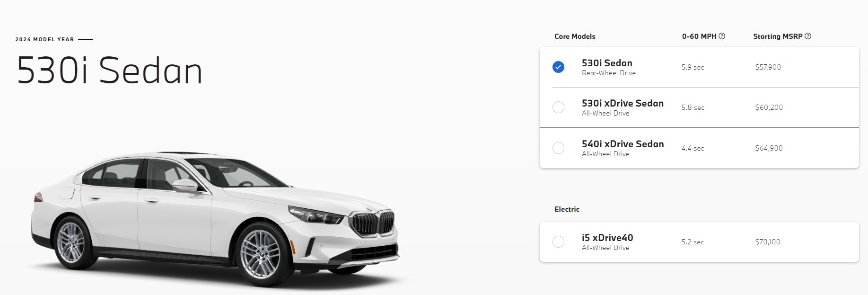The height and width of the screenshot is (295, 868).
Task: Click the 5.2 sec acceleration value
Action: (693, 242)
